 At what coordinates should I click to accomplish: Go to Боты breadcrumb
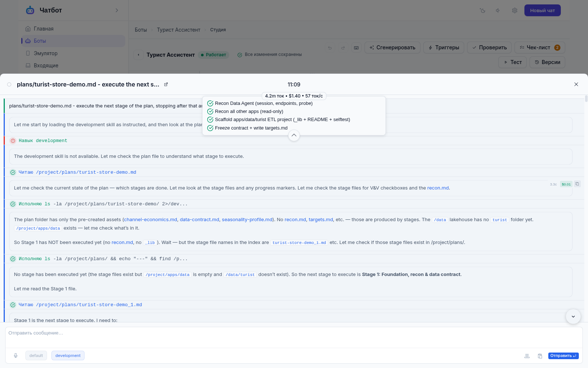tap(141, 30)
